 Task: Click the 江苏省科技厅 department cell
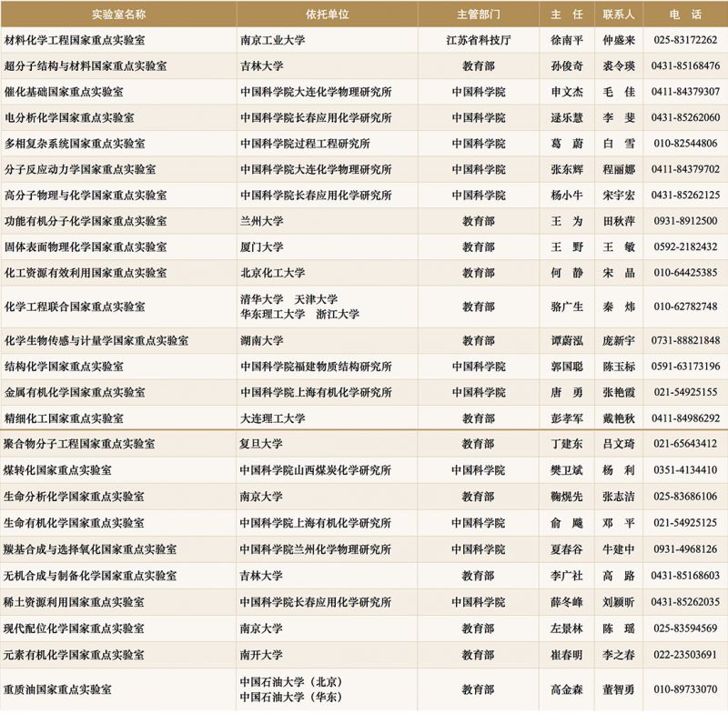(479, 41)
